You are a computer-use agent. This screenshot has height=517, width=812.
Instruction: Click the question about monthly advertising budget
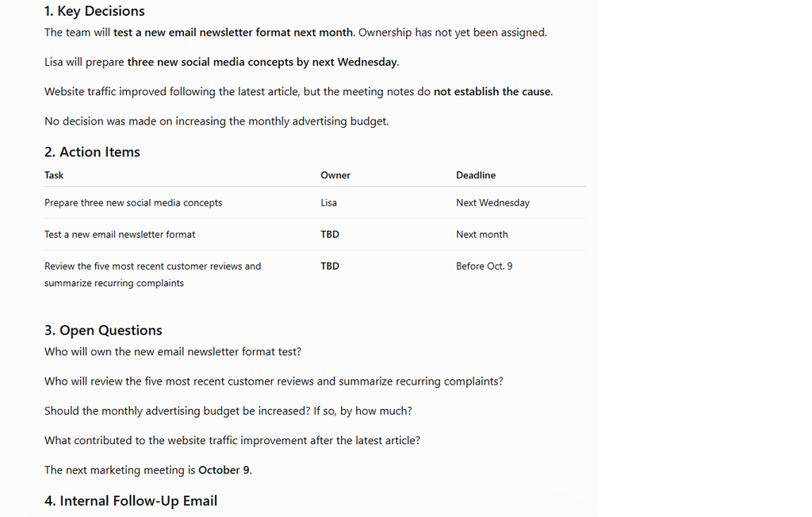(228, 411)
